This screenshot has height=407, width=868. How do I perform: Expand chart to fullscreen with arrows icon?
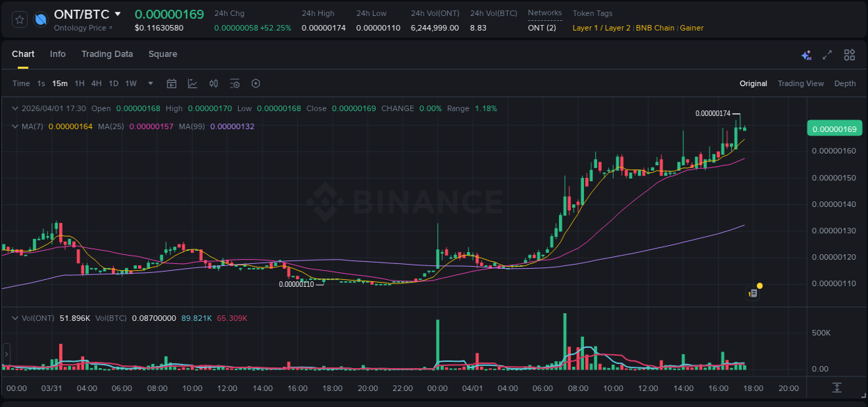click(x=827, y=54)
